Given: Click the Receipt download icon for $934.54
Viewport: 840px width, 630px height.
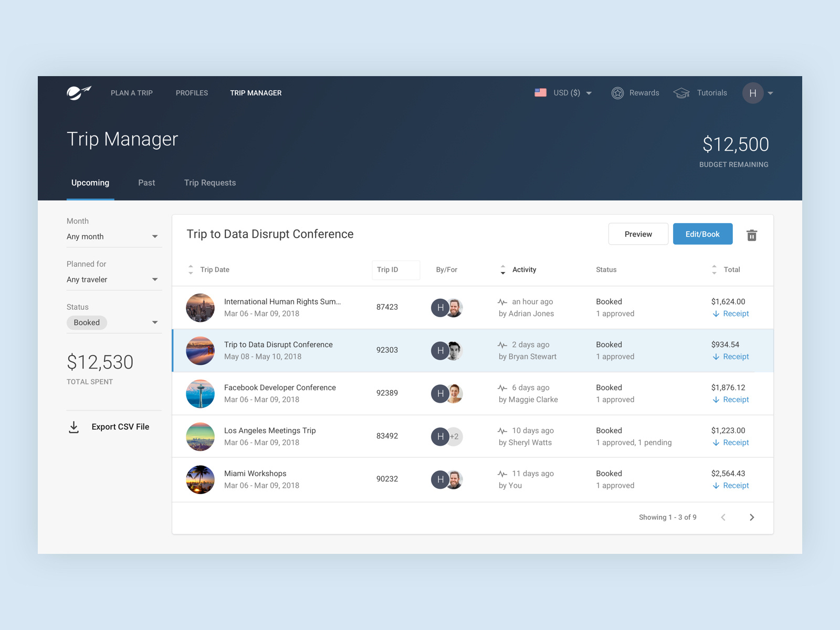Looking at the screenshot, I should click(716, 356).
